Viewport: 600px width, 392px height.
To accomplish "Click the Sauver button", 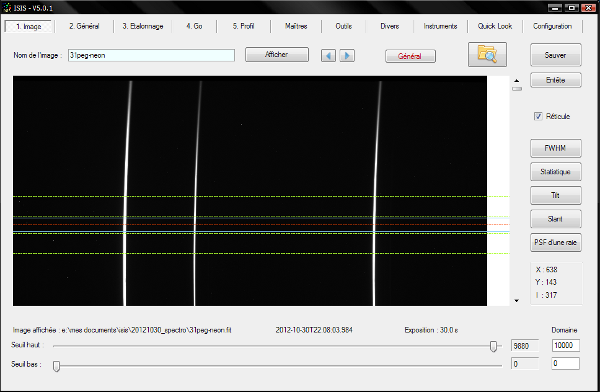I will pyautogui.click(x=556, y=55).
